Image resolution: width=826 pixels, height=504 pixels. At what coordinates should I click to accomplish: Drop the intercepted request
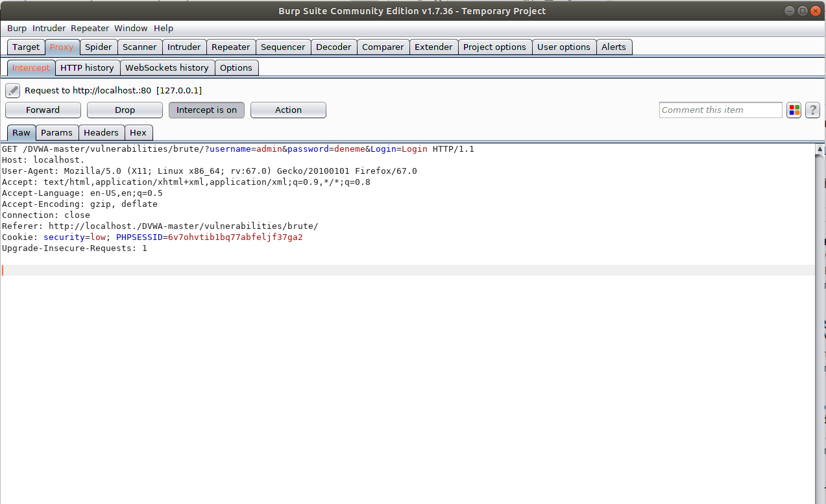(125, 110)
